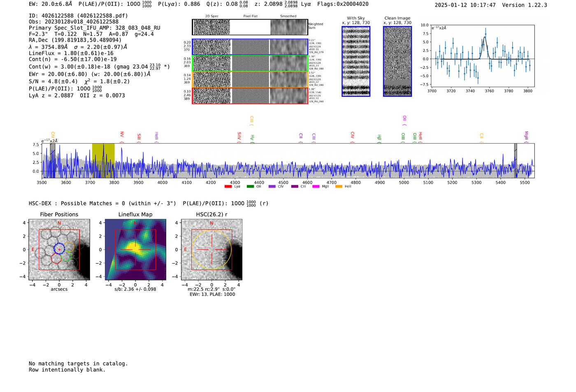The image size is (576, 392).
Task: Click the yellow highlighted emission-line region in spectrum
Action: coord(103,160)
